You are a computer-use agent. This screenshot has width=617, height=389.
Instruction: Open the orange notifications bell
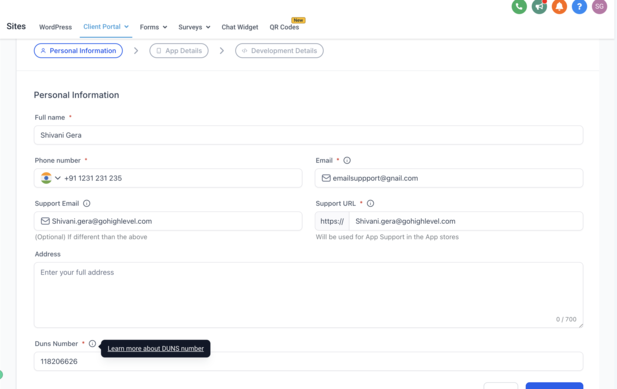click(x=559, y=6)
